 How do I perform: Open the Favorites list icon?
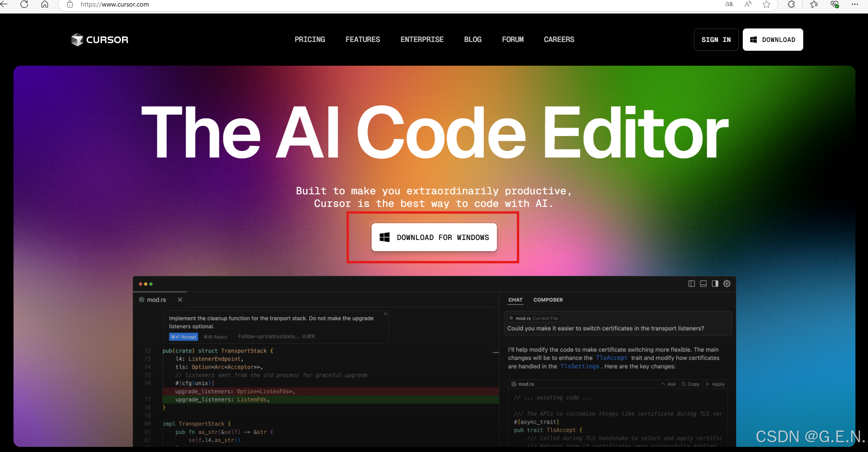814,4
